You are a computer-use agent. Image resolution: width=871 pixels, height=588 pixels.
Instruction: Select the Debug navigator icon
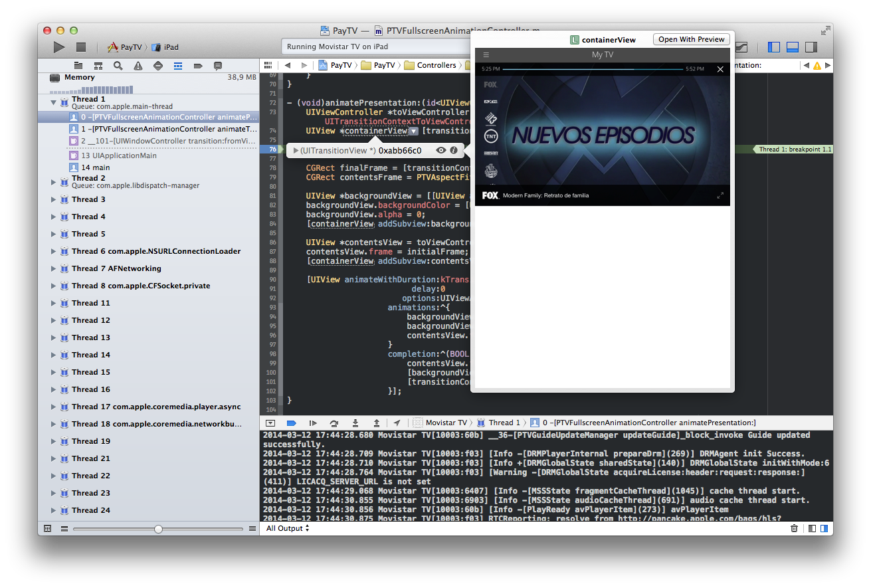(178, 66)
